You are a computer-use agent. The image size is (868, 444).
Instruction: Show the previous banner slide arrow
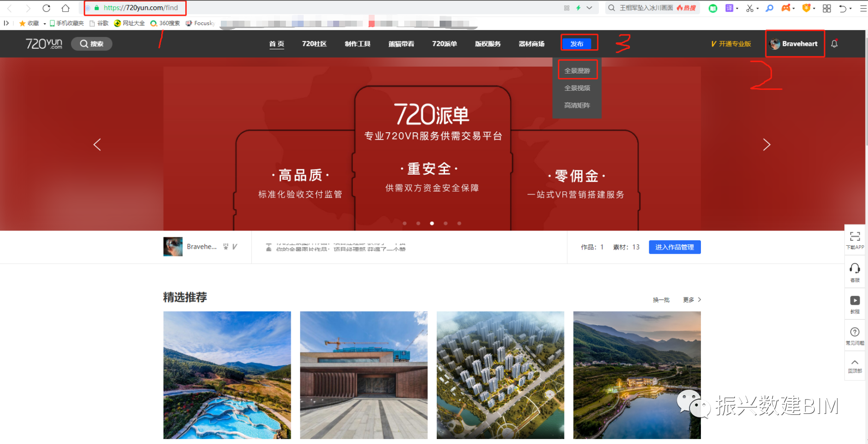point(97,145)
